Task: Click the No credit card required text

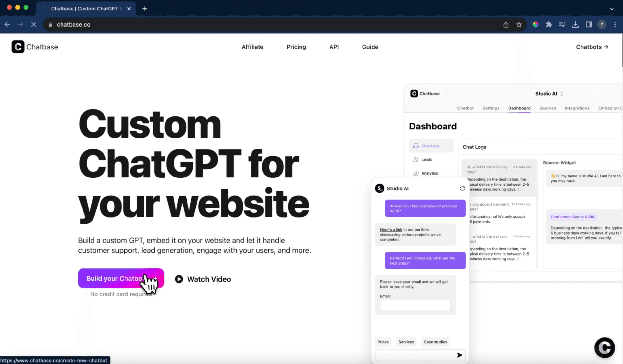Action: (121, 294)
